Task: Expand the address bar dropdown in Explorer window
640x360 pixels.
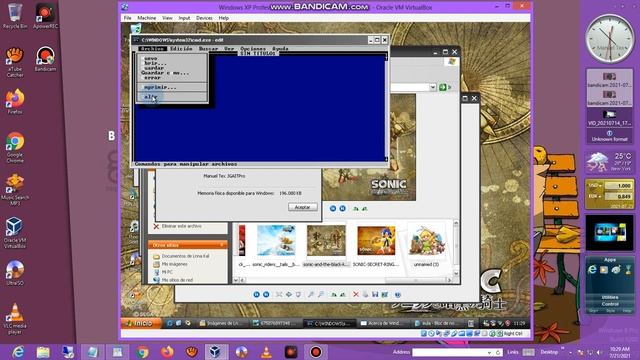Action: [433, 87]
